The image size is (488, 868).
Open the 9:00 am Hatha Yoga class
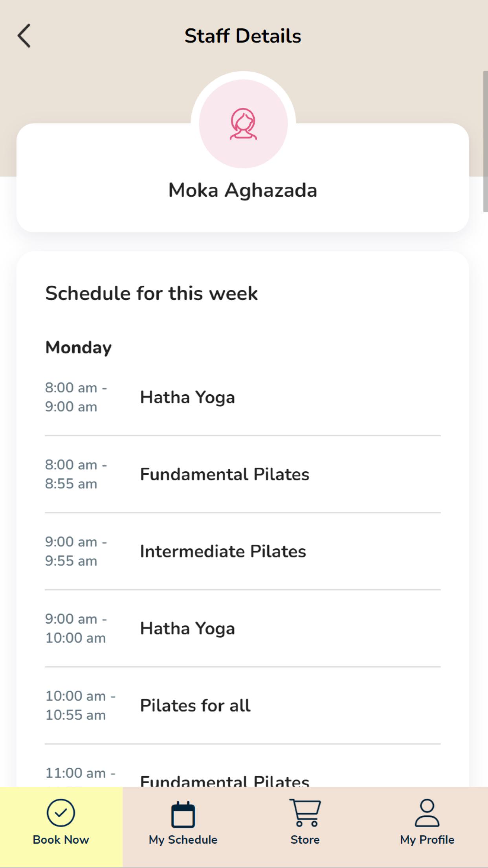tap(243, 628)
